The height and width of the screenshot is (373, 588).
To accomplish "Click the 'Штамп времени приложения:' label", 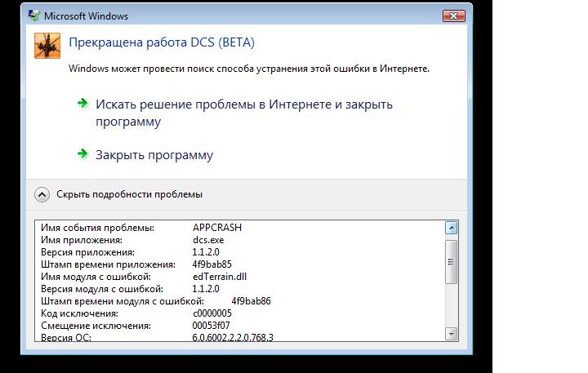I will pyautogui.click(x=108, y=264).
